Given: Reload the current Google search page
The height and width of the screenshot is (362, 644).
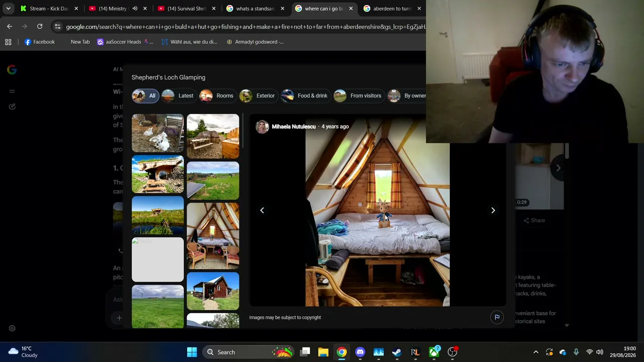Looking at the screenshot, I should [40, 26].
